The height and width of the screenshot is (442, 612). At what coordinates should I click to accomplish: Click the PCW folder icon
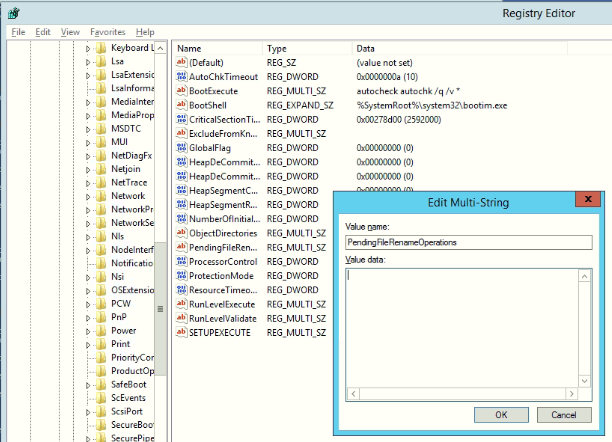(x=101, y=304)
